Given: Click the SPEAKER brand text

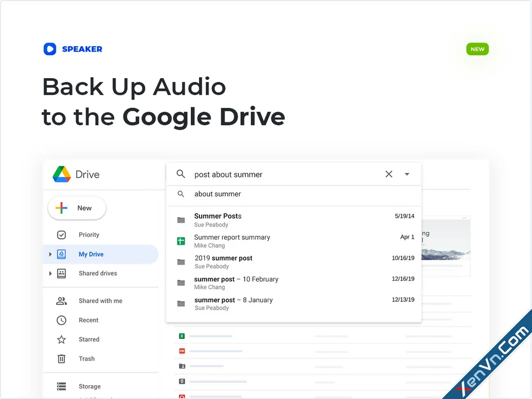Looking at the screenshot, I should pyautogui.click(x=82, y=49).
